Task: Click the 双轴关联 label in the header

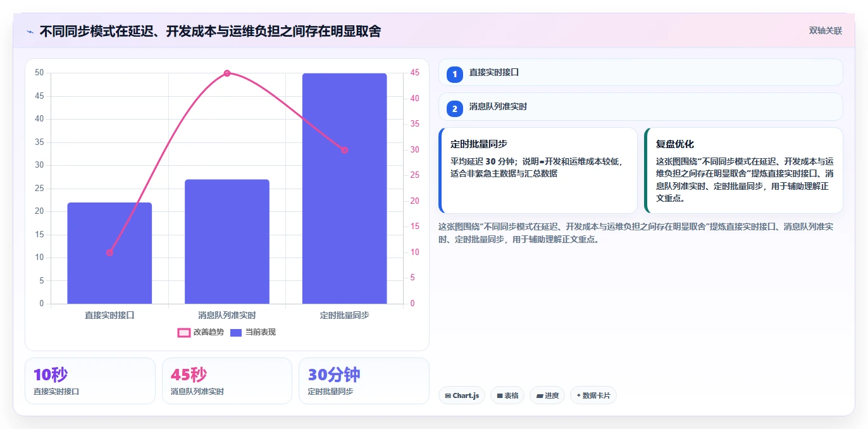Action: pyautogui.click(x=825, y=30)
